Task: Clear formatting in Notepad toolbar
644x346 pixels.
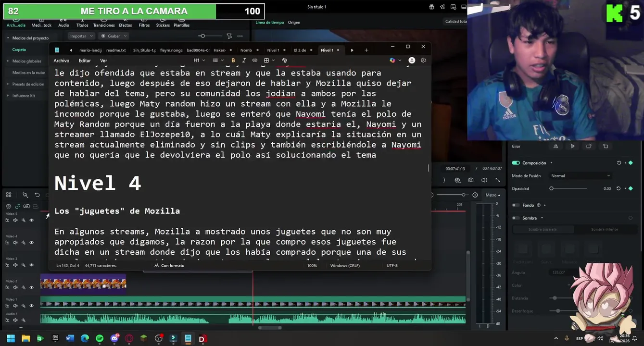Action: pos(284,61)
